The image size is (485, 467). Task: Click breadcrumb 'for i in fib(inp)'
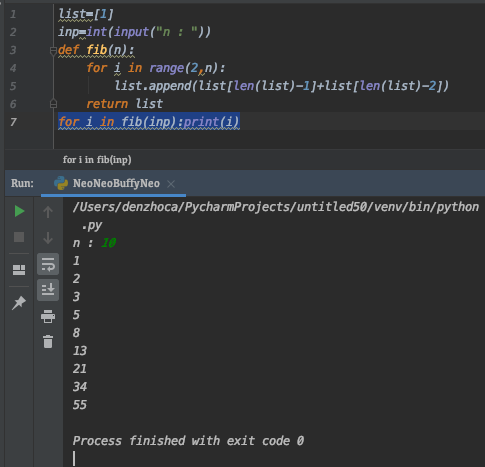click(x=97, y=160)
